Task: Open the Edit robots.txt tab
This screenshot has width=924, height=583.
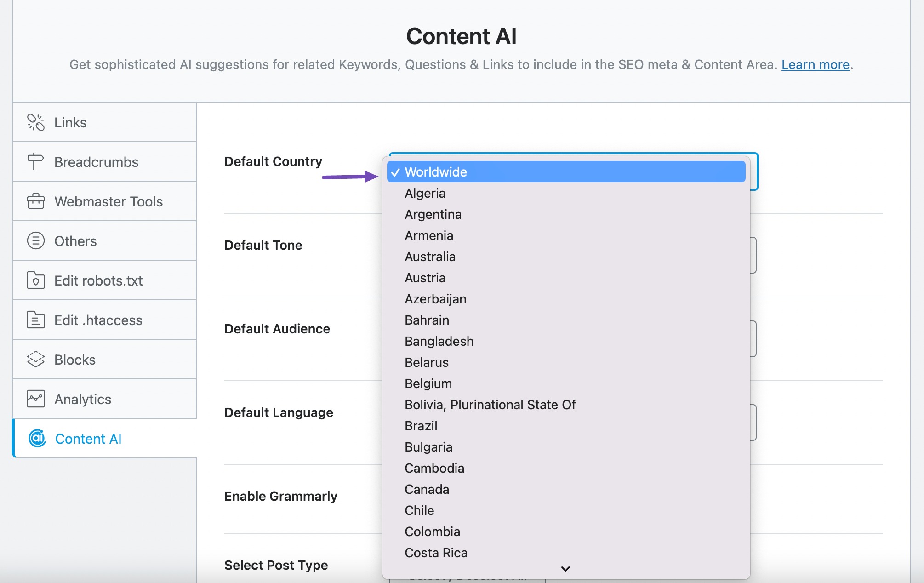Action: (104, 280)
